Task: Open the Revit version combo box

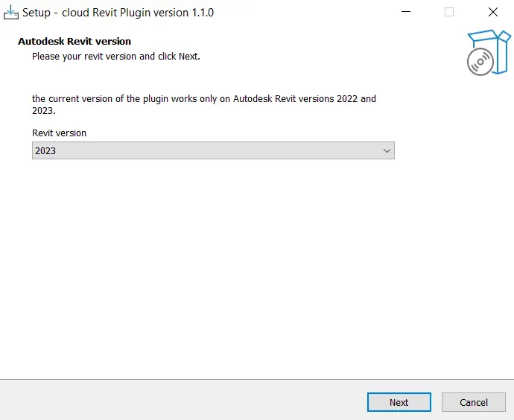Action: (x=213, y=150)
